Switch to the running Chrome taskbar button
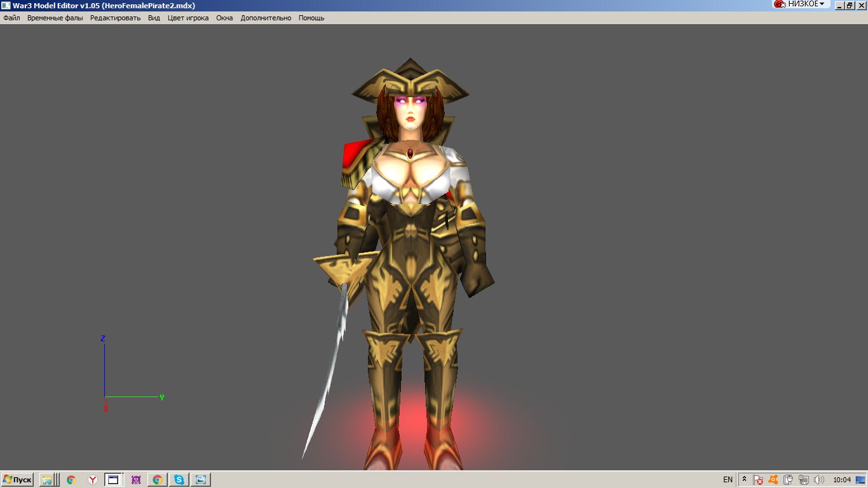This screenshot has height=488, width=868. pos(157,480)
